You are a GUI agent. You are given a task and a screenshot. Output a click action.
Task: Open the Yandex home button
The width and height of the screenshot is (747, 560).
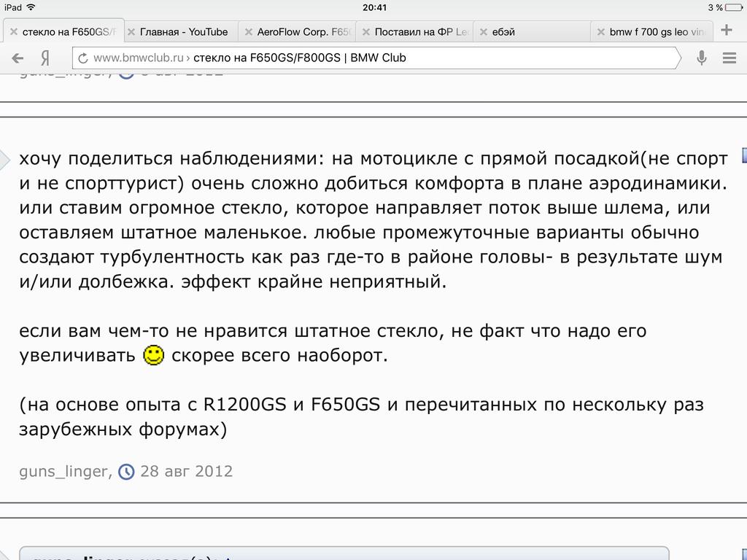pos(45,58)
